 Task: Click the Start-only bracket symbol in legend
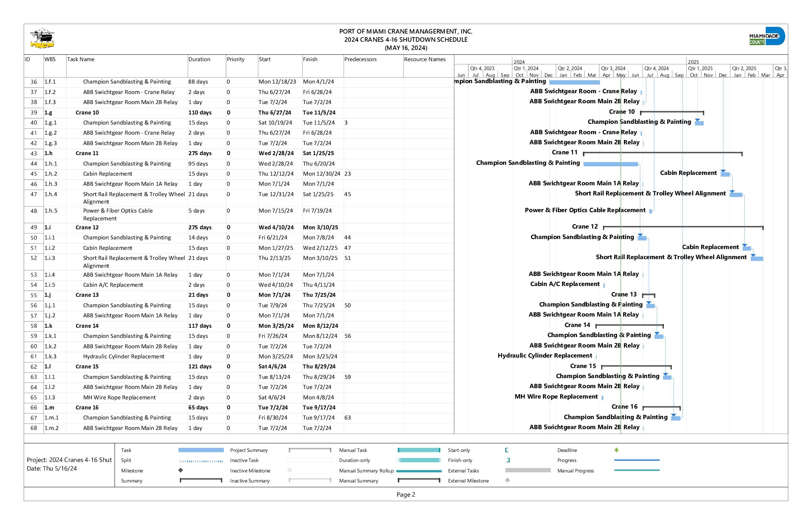tap(507, 450)
